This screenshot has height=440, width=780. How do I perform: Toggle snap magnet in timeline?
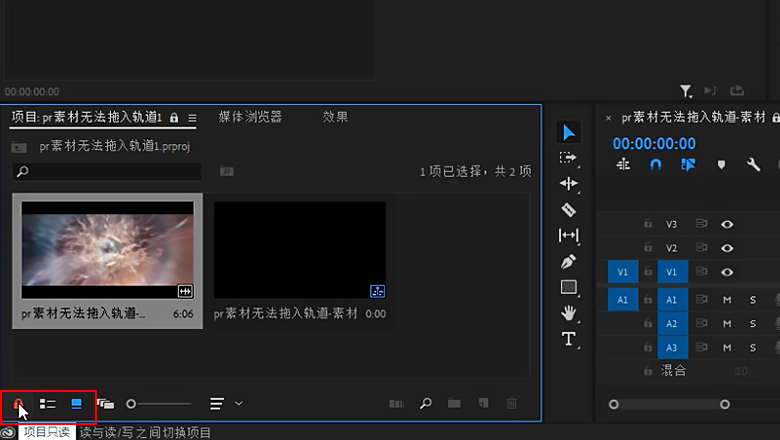pos(656,165)
